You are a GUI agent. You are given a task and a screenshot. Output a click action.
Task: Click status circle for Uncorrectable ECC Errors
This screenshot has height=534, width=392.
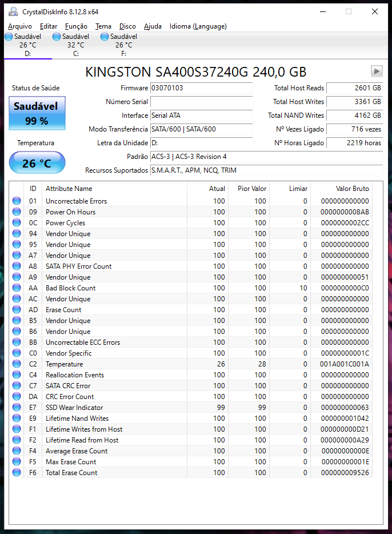point(17,342)
